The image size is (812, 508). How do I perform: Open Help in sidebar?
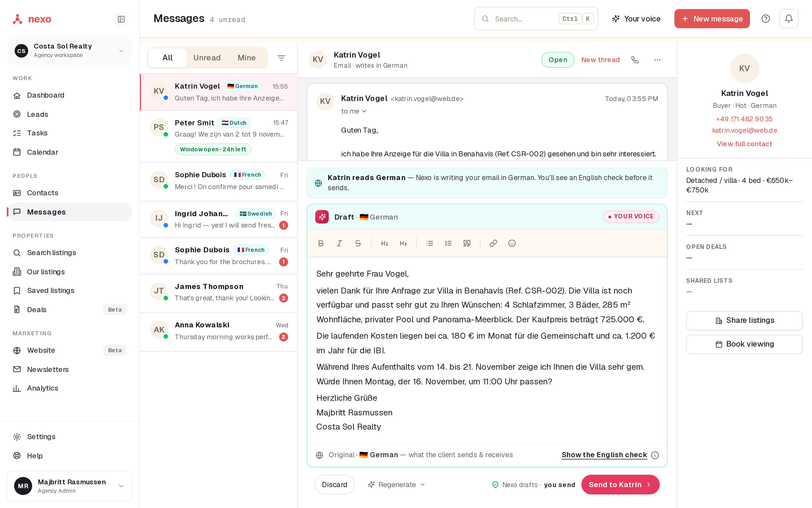coord(69,456)
